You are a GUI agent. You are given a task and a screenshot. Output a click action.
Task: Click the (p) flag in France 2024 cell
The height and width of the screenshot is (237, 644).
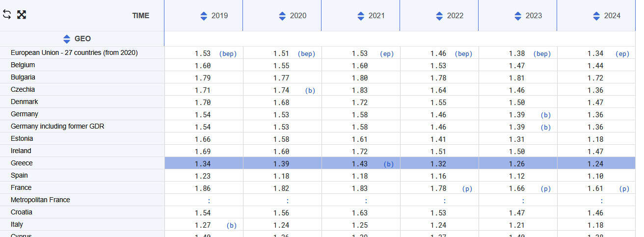tap(624, 189)
